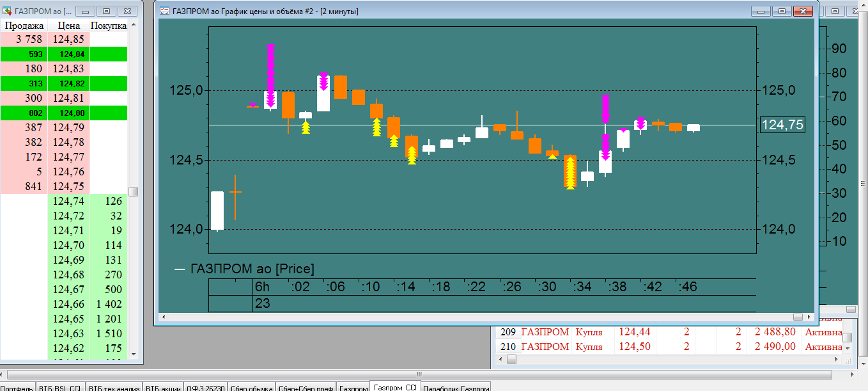
Task: Click the main workspace horizontal scrollbar thumb
Action: click(x=419, y=374)
